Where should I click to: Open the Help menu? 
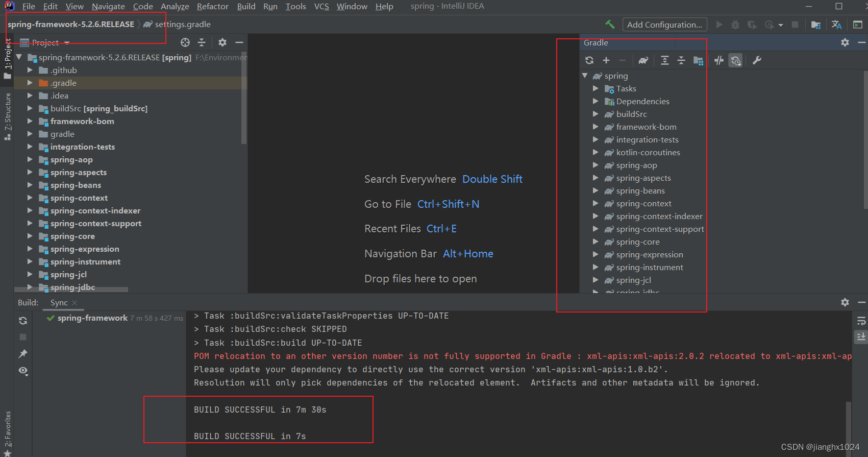click(x=384, y=6)
